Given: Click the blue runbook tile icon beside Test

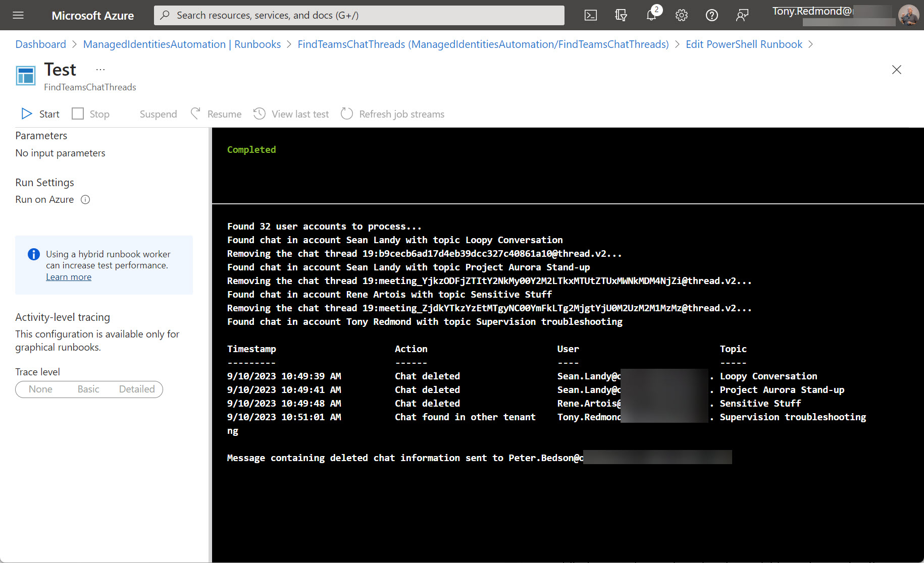Looking at the screenshot, I should (x=25, y=75).
